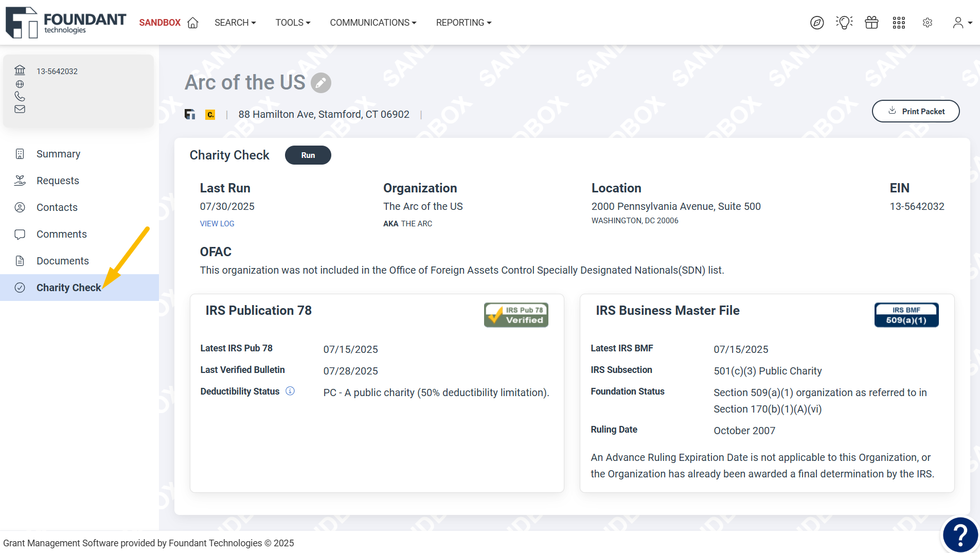Open the apps grid icon
Image resolution: width=980 pixels, height=553 pixels.
[899, 23]
